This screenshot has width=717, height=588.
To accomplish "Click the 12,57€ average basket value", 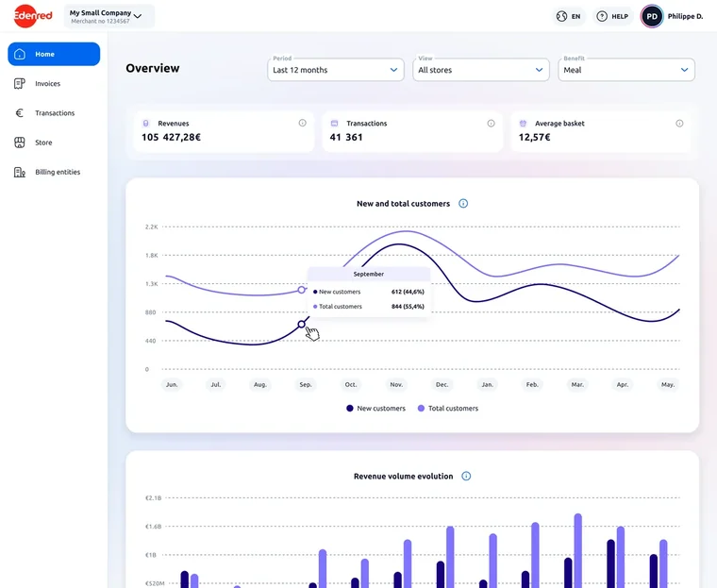I will pyautogui.click(x=534, y=137).
